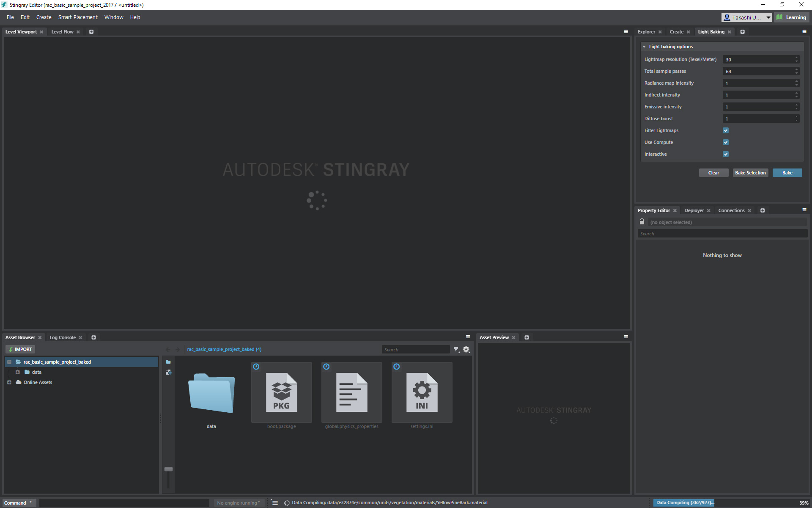Add a tab next to Asset Preview
Screen dimensions: 812x508
click(x=527, y=337)
